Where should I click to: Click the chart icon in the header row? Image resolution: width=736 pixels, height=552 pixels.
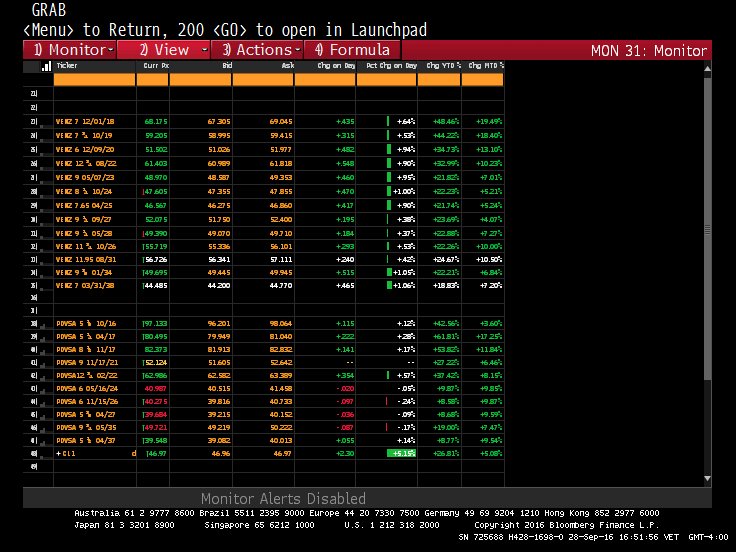46,66
